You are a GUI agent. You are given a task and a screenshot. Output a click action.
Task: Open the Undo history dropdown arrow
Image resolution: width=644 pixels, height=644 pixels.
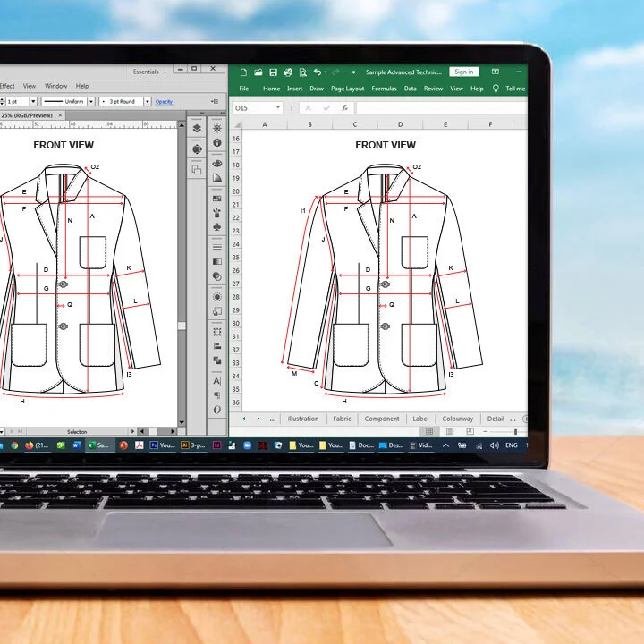tap(326, 72)
